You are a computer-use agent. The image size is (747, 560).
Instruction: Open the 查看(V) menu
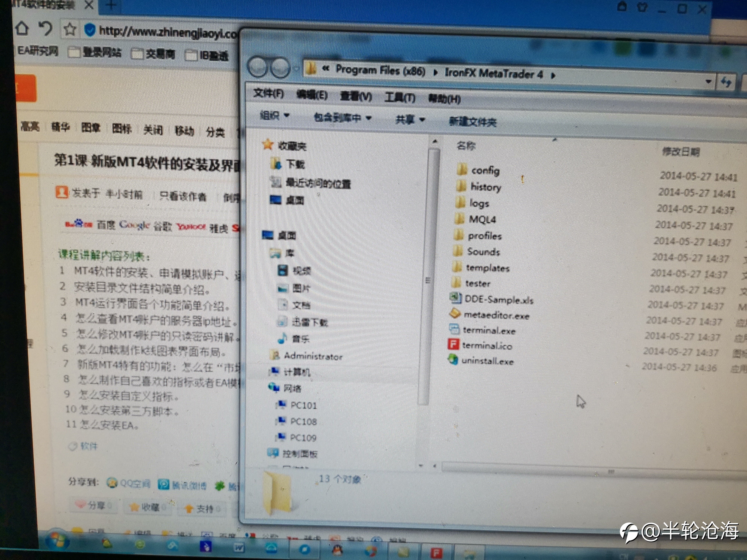[x=356, y=97]
